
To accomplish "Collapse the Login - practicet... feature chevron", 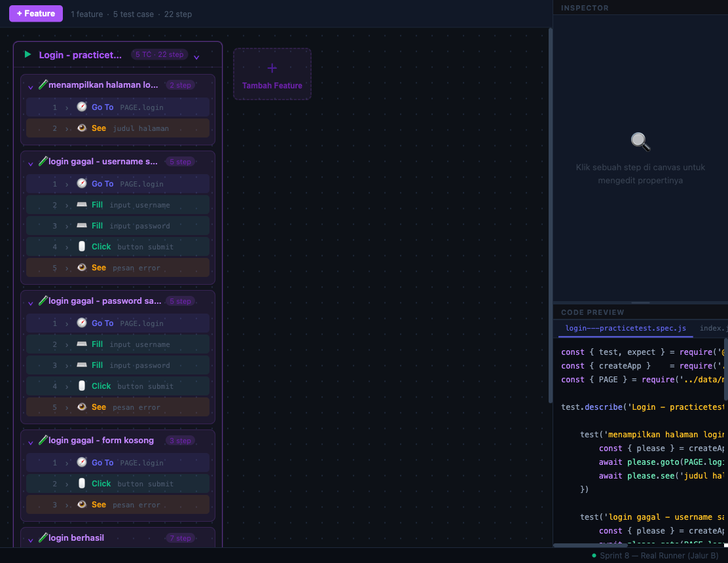I will click(196, 57).
